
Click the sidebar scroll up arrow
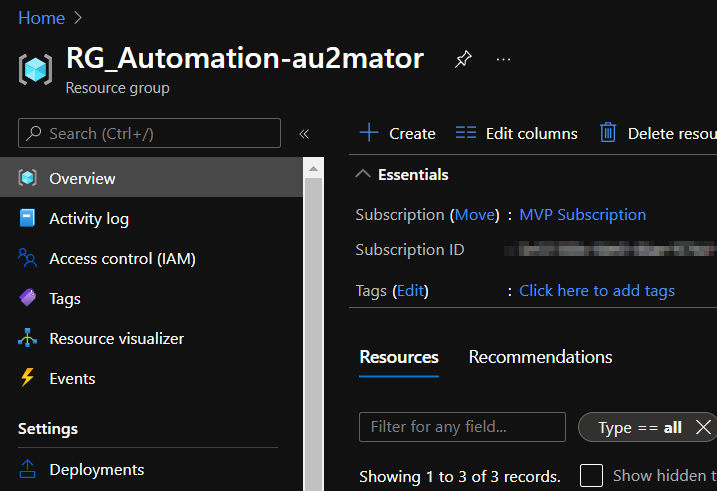point(313,168)
